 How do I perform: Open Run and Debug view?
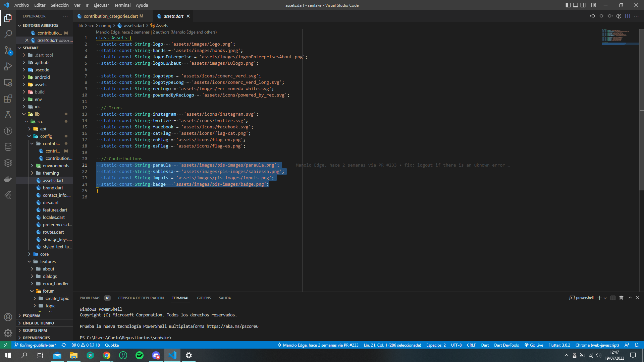pyautogui.click(x=8, y=66)
